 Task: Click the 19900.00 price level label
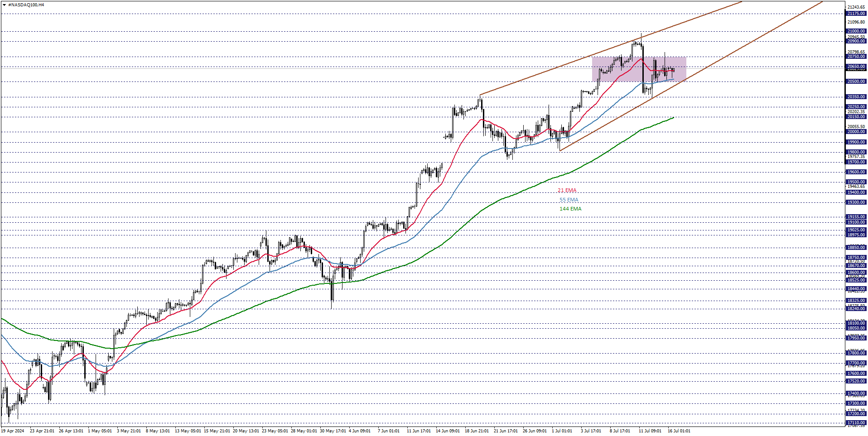(856, 142)
